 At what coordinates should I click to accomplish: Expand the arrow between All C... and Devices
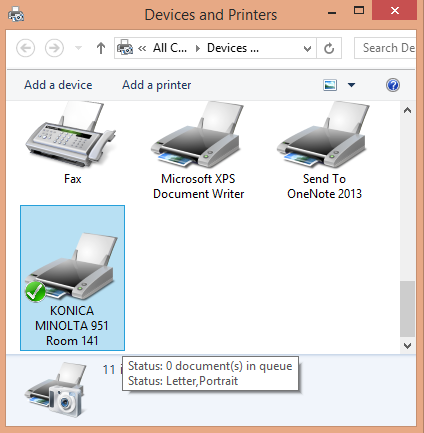coord(198,49)
